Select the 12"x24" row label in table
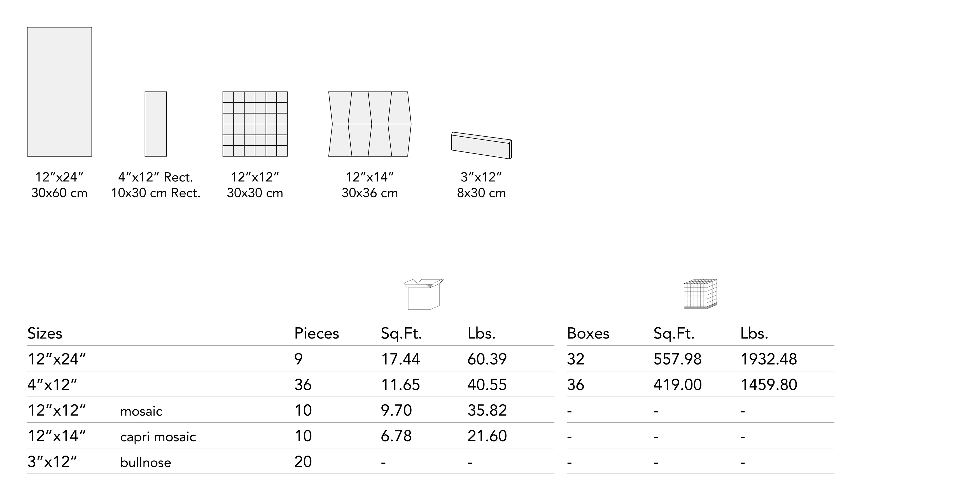 (57, 359)
